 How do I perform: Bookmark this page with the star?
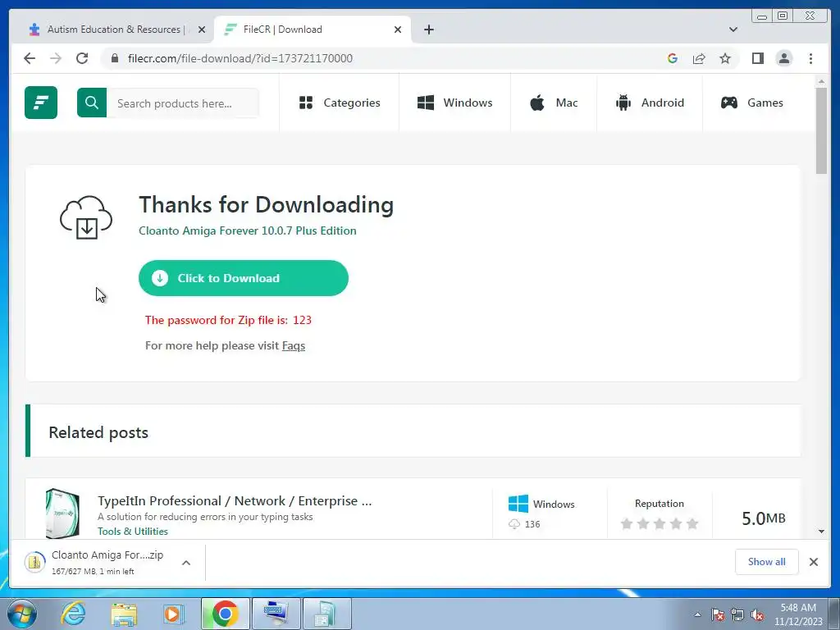[725, 58]
